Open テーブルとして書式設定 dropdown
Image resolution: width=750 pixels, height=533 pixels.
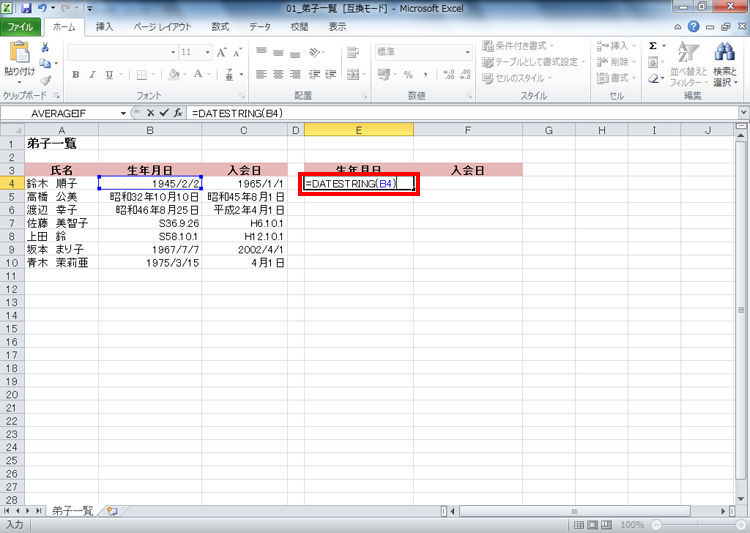pyautogui.click(x=534, y=62)
